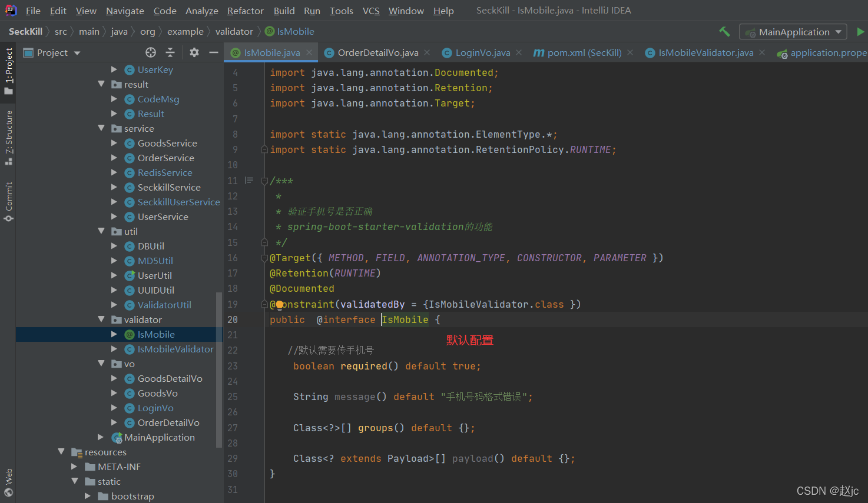868x503 pixels.
Task: Open the Window menu
Action: pyautogui.click(x=406, y=11)
